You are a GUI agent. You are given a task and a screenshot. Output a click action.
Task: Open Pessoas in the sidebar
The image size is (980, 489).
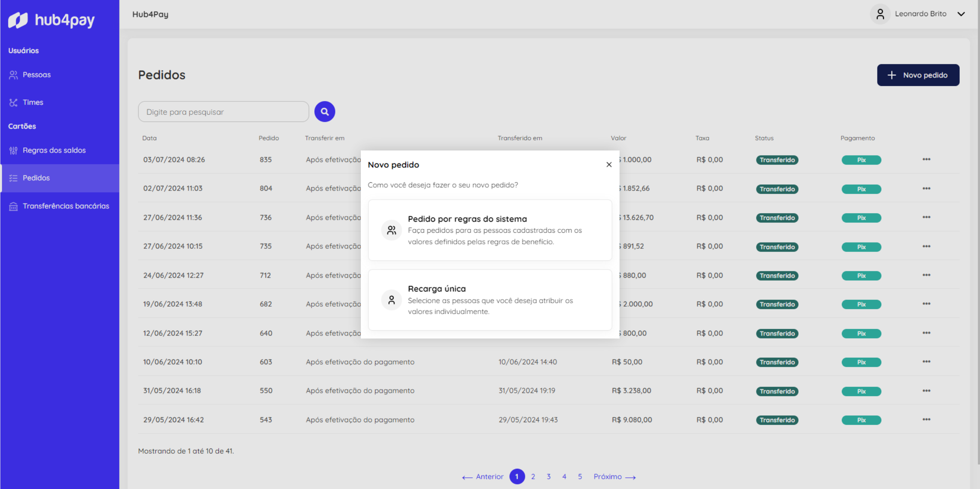click(60, 75)
